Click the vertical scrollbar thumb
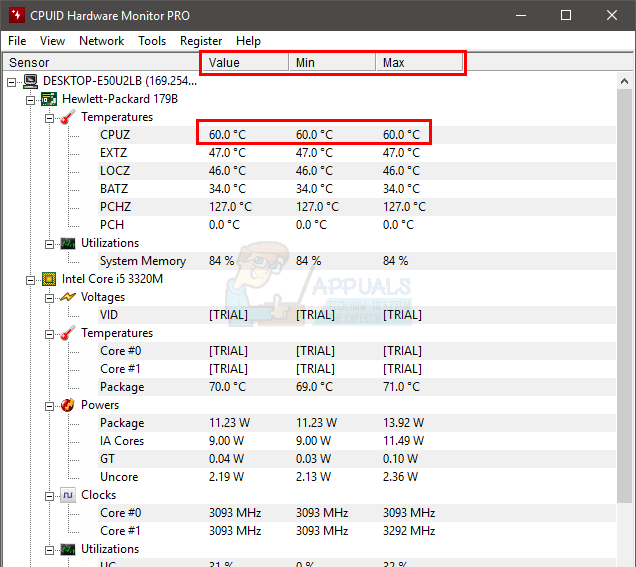 click(624, 296)
